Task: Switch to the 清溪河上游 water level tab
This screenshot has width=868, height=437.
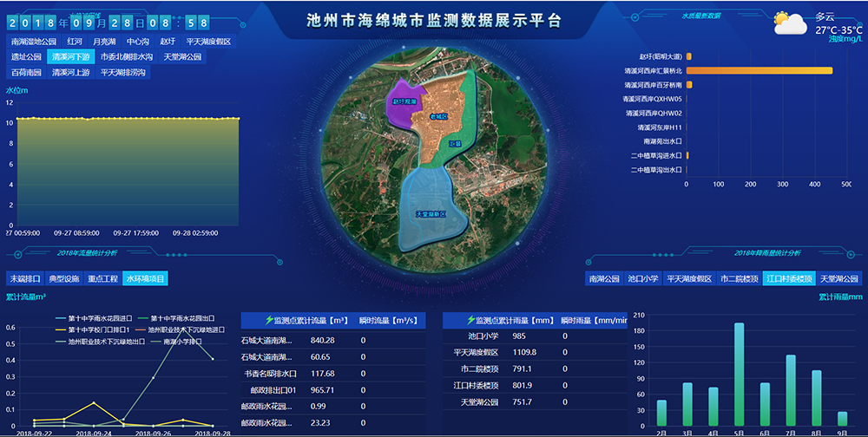Action: 71,72
